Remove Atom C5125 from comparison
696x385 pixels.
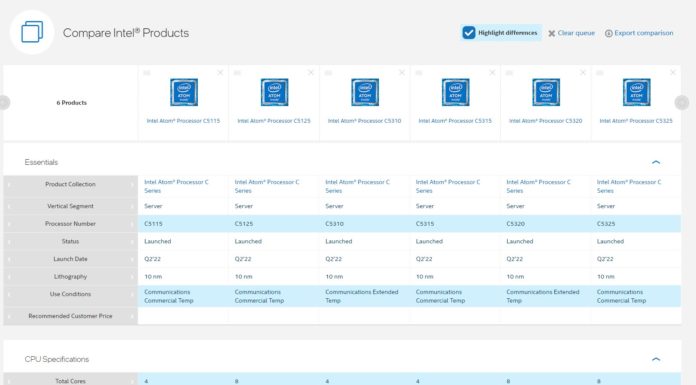tap(311, 72)
